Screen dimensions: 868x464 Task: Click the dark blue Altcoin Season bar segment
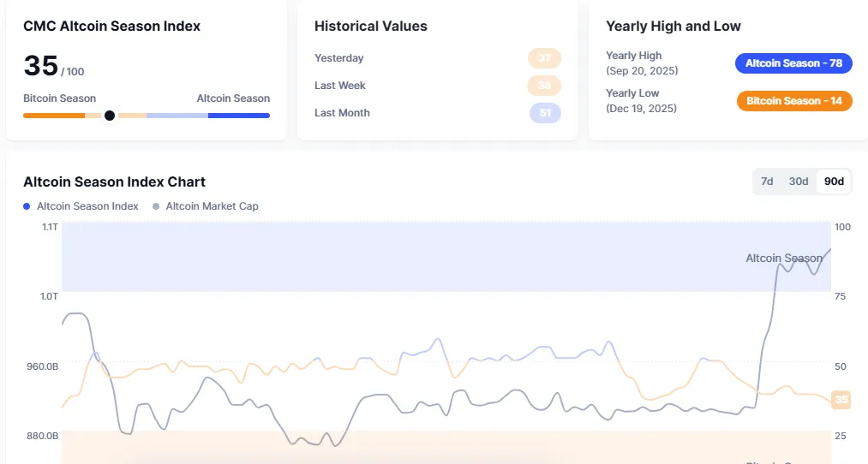239,116
